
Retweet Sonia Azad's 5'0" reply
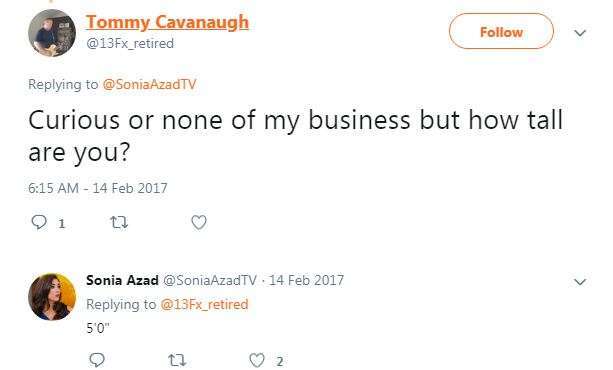(x=177, y=360)
